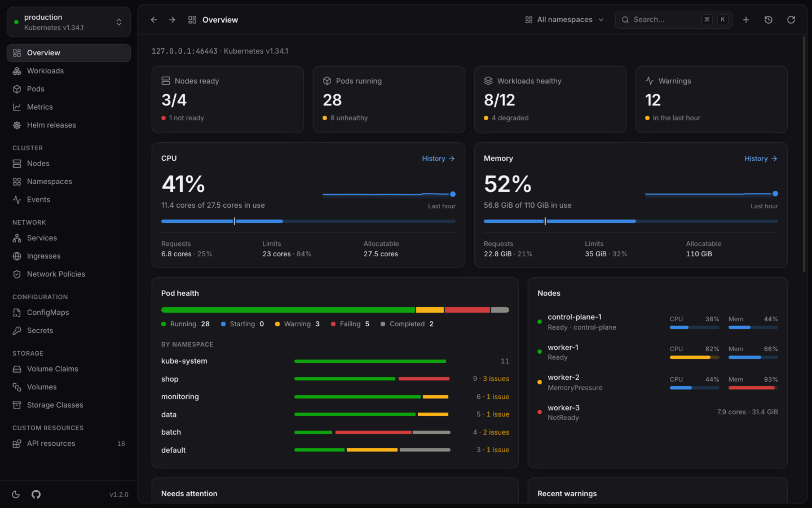
Task: Click the Events sidebar icon
Action: tap(17, 200)
